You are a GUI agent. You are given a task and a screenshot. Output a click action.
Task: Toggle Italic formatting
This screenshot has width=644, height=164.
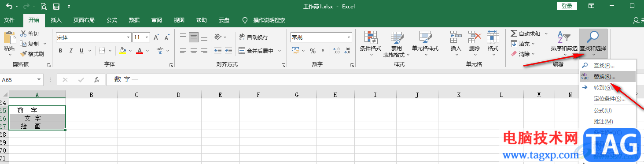(71, 51)
